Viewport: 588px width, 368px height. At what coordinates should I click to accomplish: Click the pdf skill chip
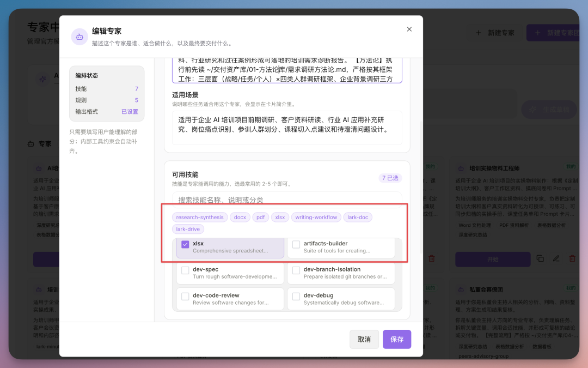click(261, 217)
